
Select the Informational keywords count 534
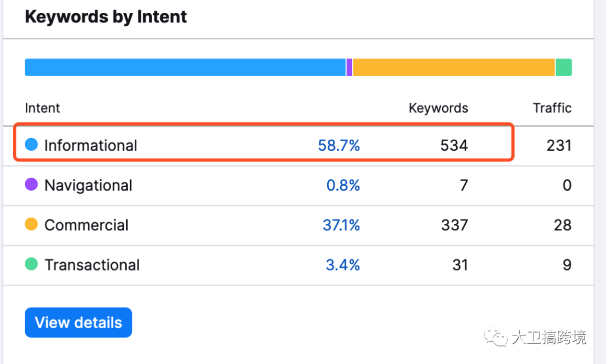[454, 145]
